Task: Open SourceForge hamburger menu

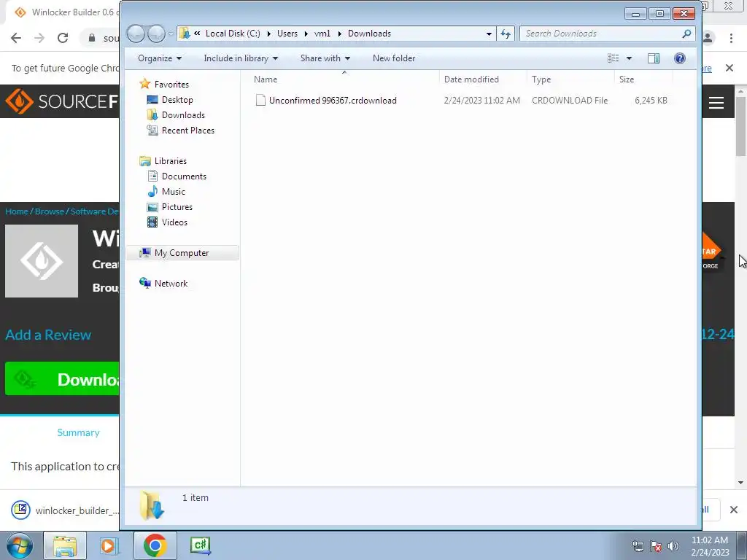Action: (716, 102)
